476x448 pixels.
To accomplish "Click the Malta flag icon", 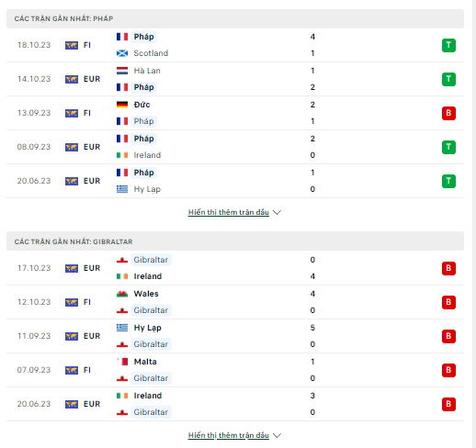I will [122, 362].
